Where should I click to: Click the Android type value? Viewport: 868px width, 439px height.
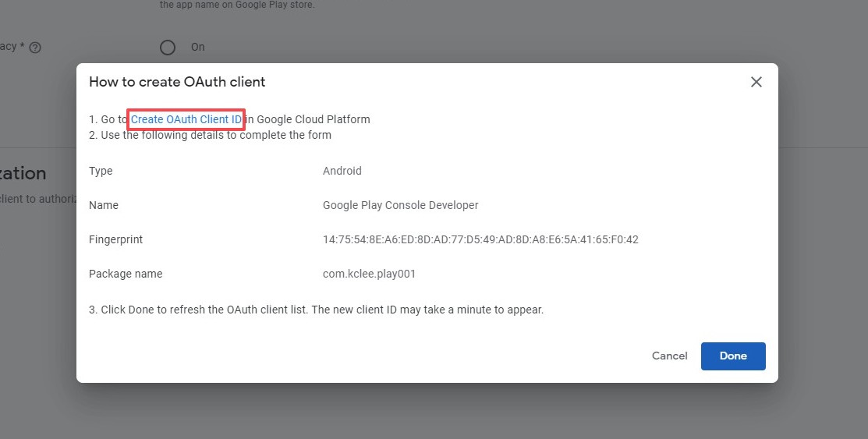(342, 171)
